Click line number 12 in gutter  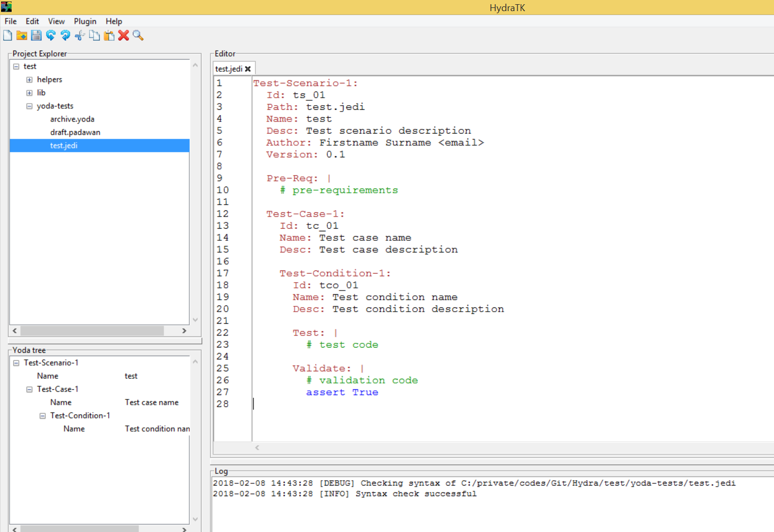point(223,214)
